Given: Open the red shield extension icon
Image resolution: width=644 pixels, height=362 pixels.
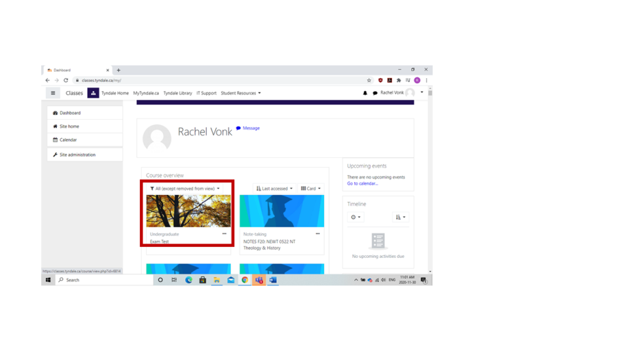Looking at the screenshot, I should pos(380,81).
